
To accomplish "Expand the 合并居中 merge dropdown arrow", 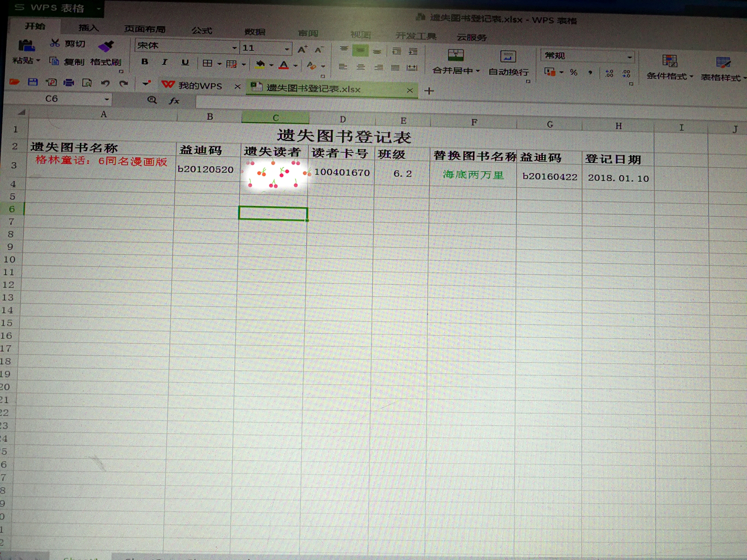I will [x=478, y=71].
